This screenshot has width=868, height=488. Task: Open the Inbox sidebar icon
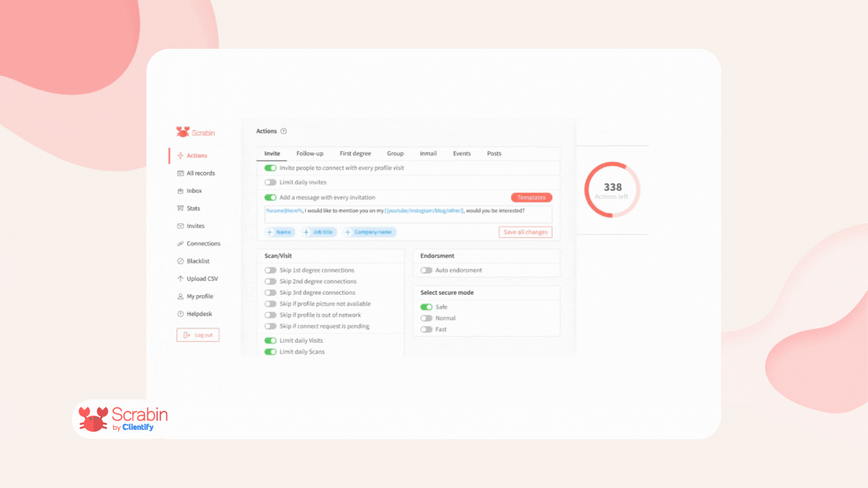(x=180, y=191)
